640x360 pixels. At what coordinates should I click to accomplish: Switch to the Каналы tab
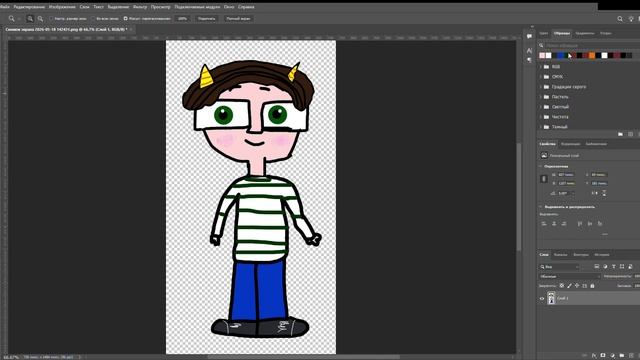point(560,255)
